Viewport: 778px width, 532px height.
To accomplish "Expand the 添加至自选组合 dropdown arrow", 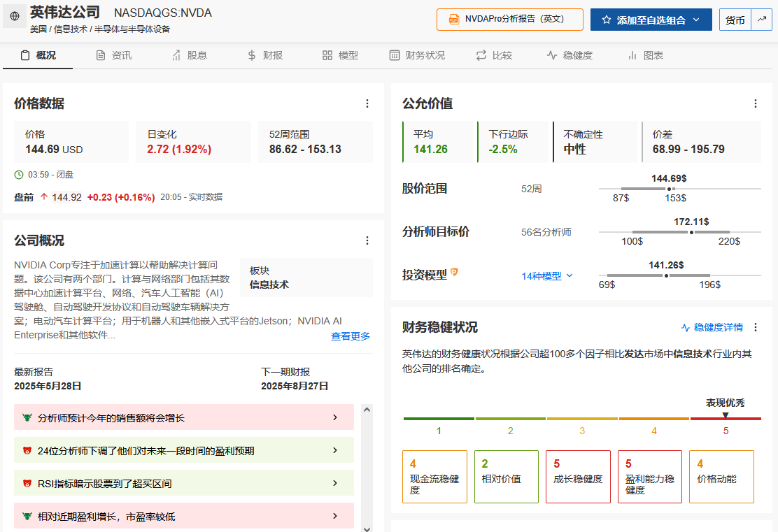I will pos(696,20).
